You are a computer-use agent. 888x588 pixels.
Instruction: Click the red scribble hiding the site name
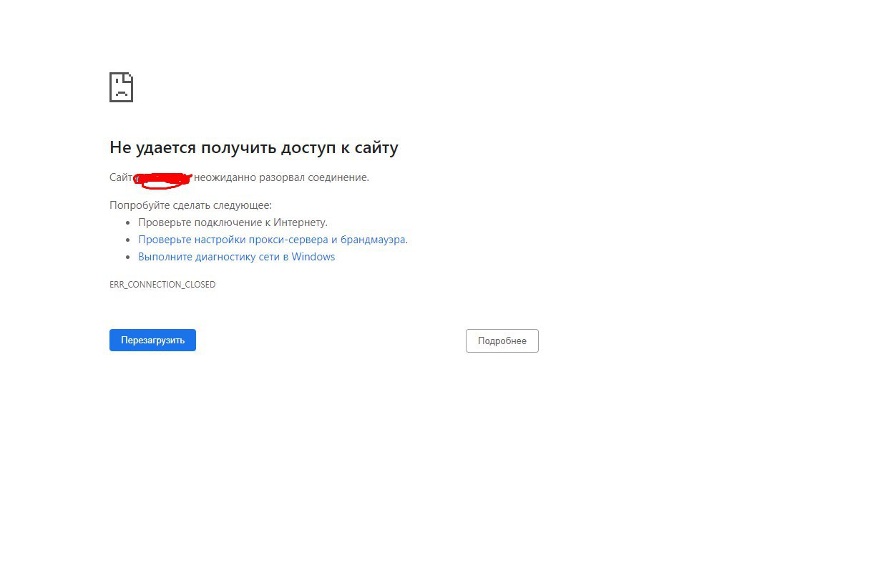coord(164,180)
